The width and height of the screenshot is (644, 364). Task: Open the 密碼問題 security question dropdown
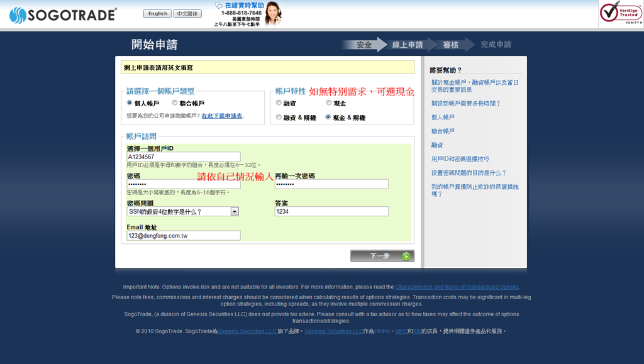coord(183,211)
